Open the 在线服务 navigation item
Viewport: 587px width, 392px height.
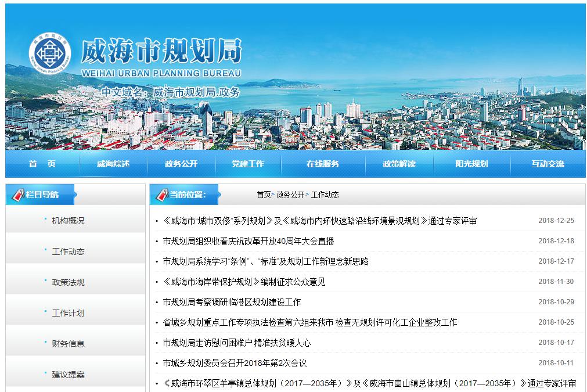(x=323, y=164)
